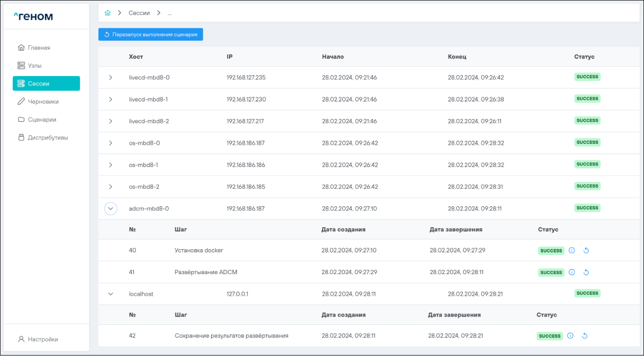Click Перезапуск выполнения сценария button
The height and width of the screenshot is (356, 644).
[151, 35]
